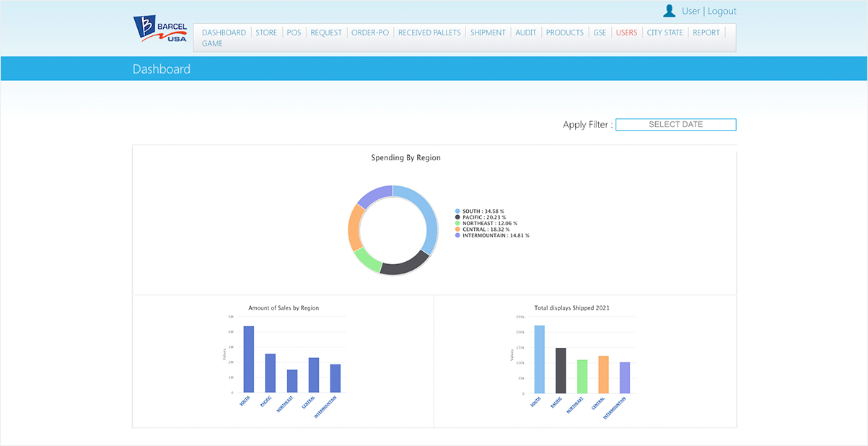Go to RECEIVED PALLETS

429,32
